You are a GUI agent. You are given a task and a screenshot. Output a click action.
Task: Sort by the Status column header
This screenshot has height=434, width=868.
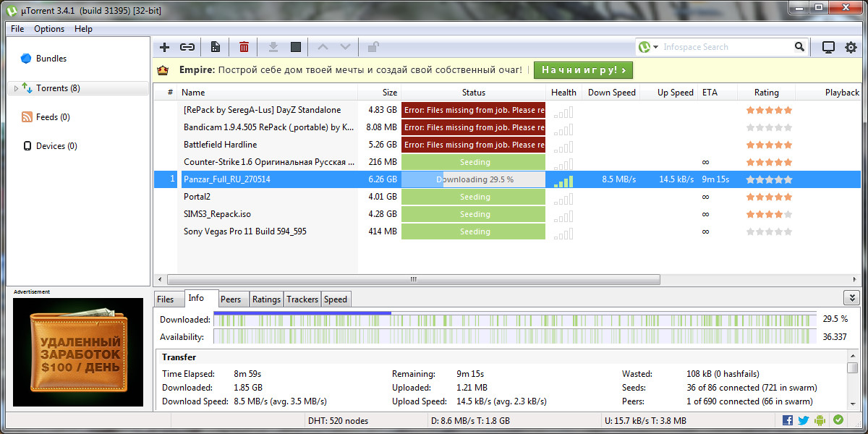point(474,93)
